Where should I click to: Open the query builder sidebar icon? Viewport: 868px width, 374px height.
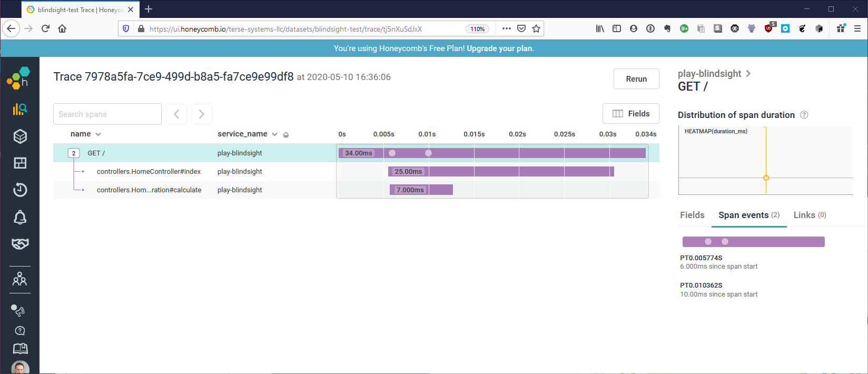(19, 109)
